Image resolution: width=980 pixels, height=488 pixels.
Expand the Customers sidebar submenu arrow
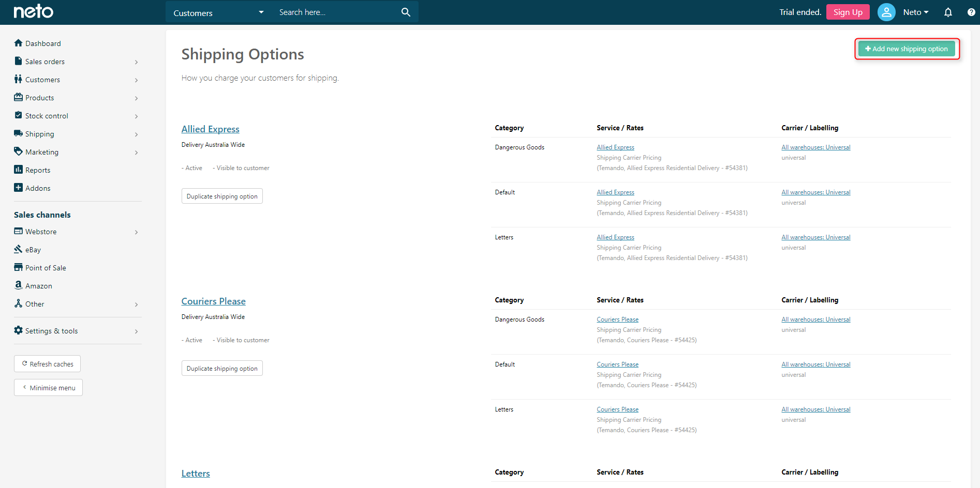[137, 80]
